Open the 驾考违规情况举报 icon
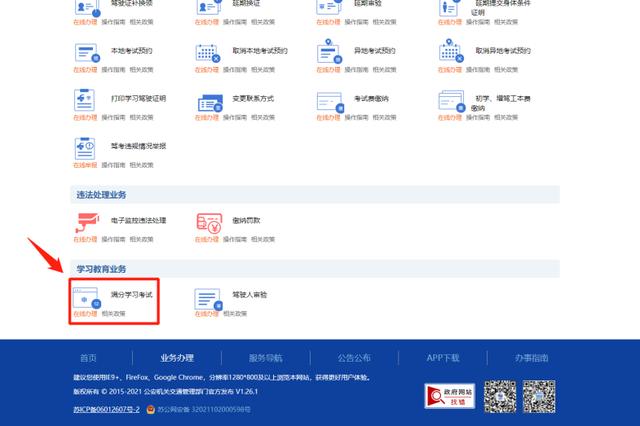 85,148
